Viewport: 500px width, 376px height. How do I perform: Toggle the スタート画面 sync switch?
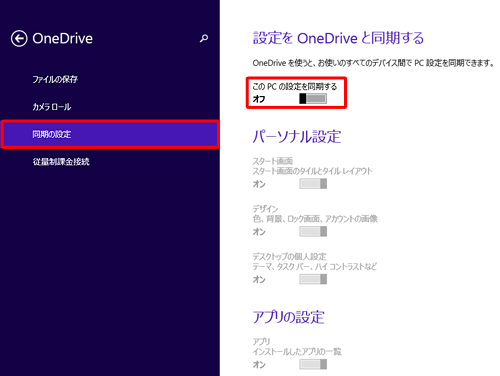coord(313,184)
